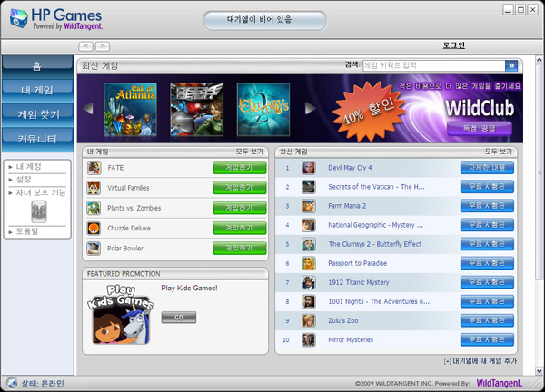Click the Chuzzle Deluxe game icon
Viewport: 545px width, 392px height.
[94, 228]
